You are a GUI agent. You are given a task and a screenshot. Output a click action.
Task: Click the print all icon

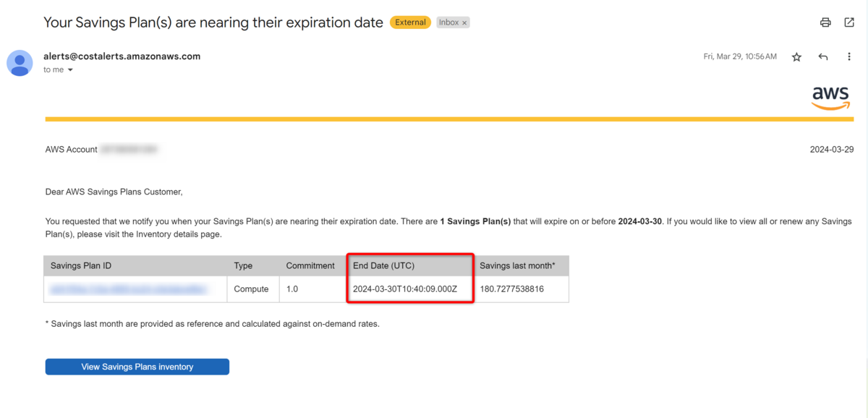tap(825, 22)
